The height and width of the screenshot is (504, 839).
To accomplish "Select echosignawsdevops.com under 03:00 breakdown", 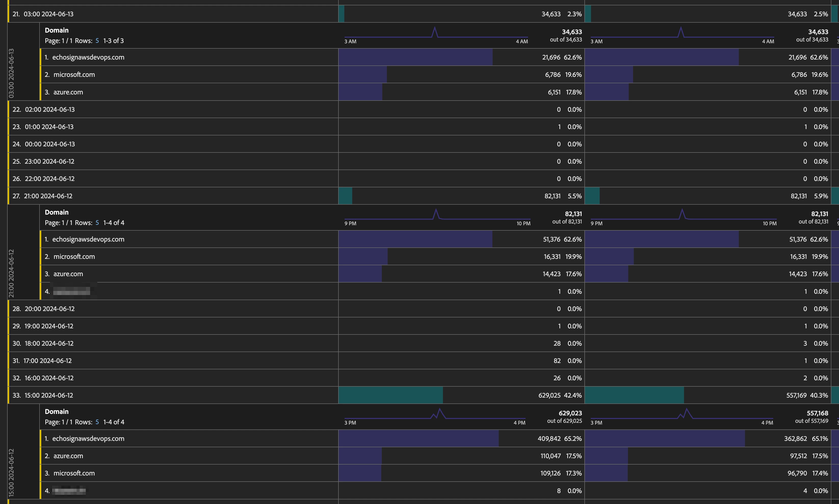I will coord(88,57).
